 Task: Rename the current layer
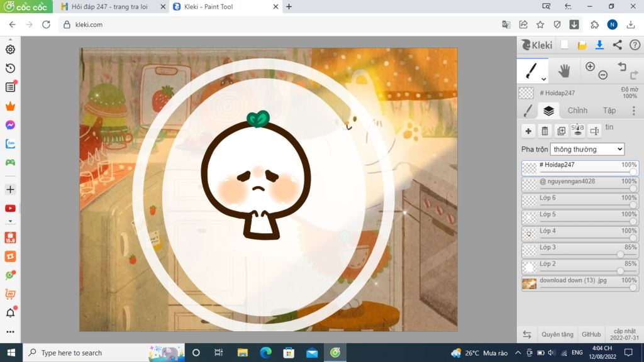tap(594, 131)
